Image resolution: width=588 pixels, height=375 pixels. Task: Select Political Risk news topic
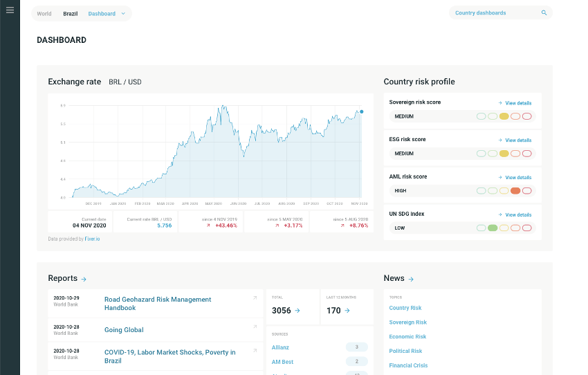[405, 351]
